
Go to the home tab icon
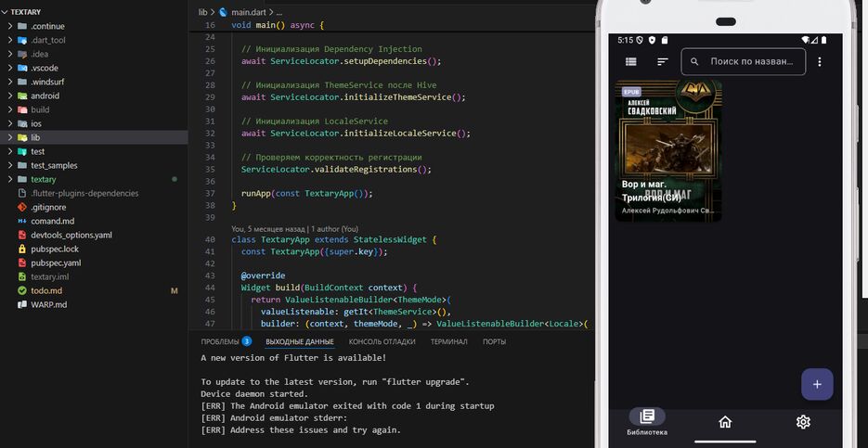tap(725, 421)
